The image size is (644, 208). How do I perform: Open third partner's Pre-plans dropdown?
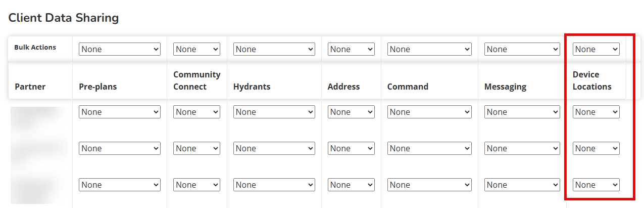120,185
